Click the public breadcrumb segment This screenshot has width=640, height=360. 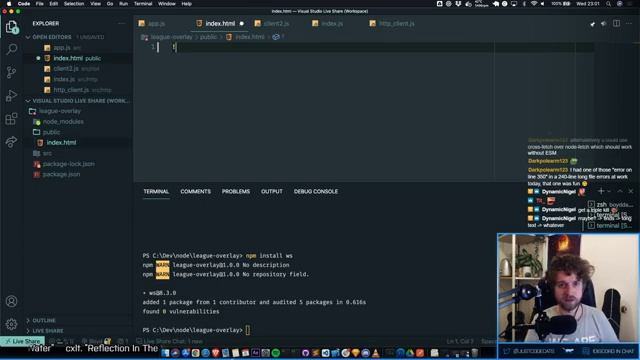click(x=208, y=37)
